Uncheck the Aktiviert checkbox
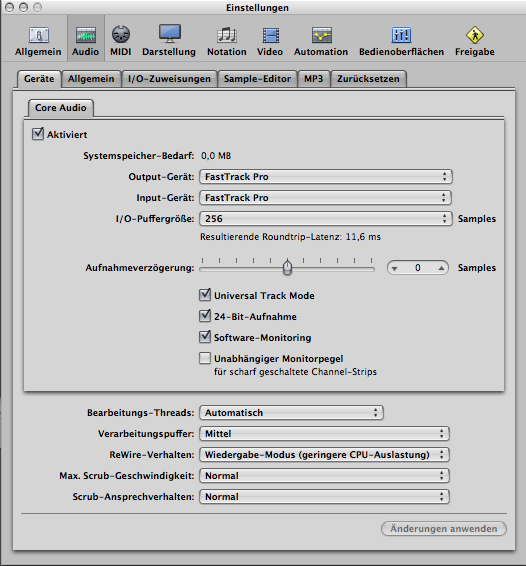Screen dimensions: 526x566 [x=38, y=134]
